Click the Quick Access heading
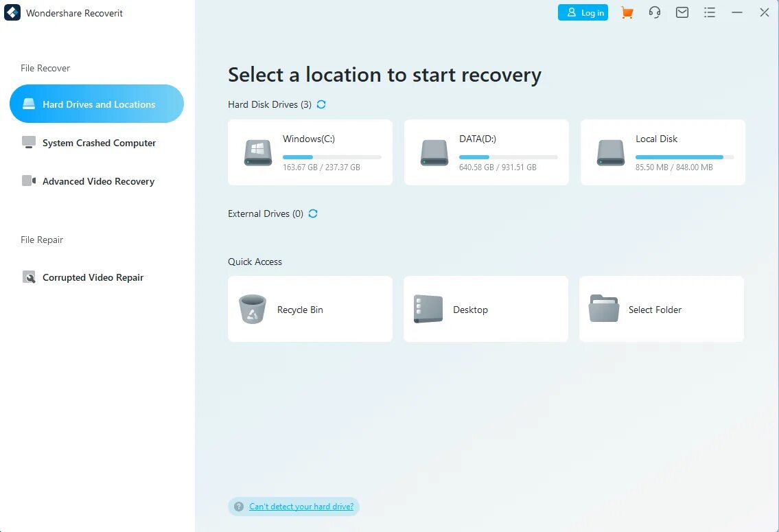Viewport: 779px width, 532px height. coord(255,262)
